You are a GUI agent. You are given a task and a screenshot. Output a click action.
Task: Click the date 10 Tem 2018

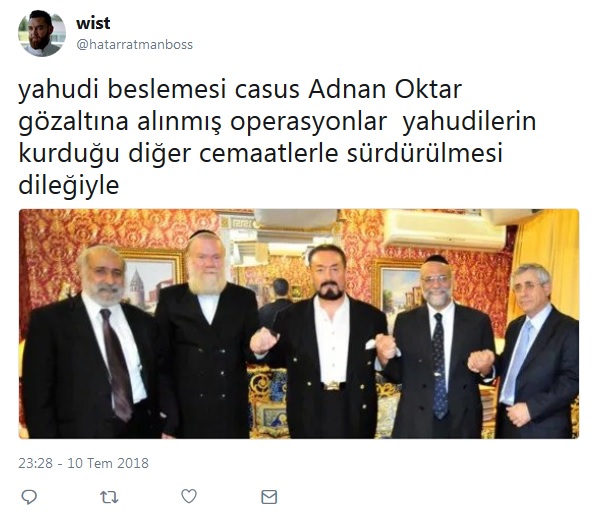coord(108,463)
